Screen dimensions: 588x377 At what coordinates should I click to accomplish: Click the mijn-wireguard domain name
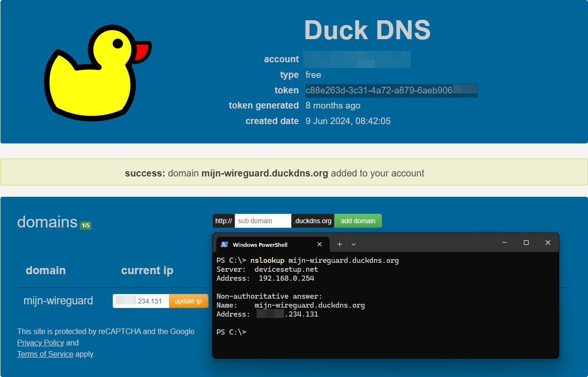58,301
